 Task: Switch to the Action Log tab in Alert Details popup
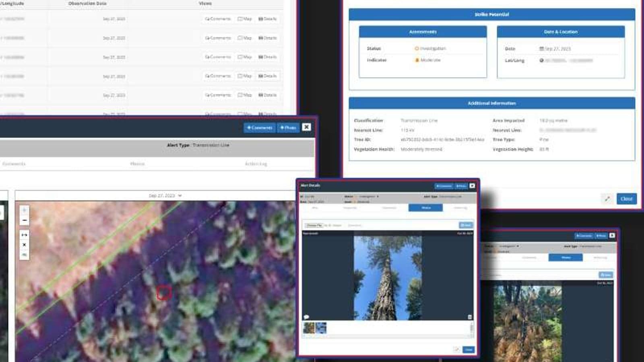coord(460,208)
